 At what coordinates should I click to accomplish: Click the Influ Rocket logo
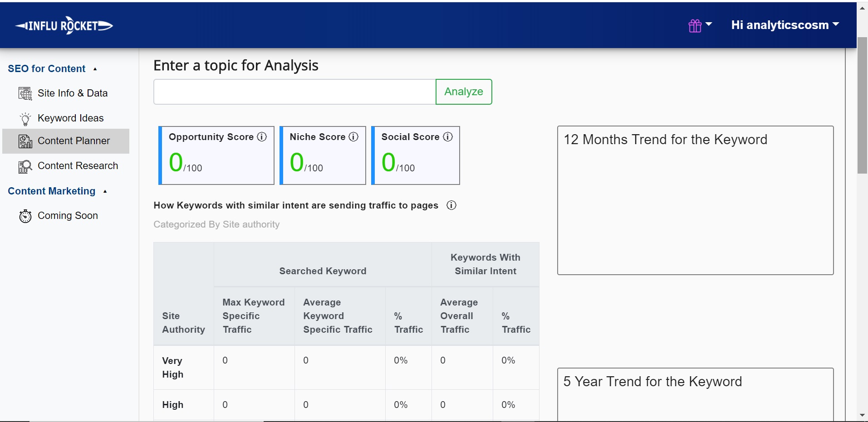click(x=64, y=25)
